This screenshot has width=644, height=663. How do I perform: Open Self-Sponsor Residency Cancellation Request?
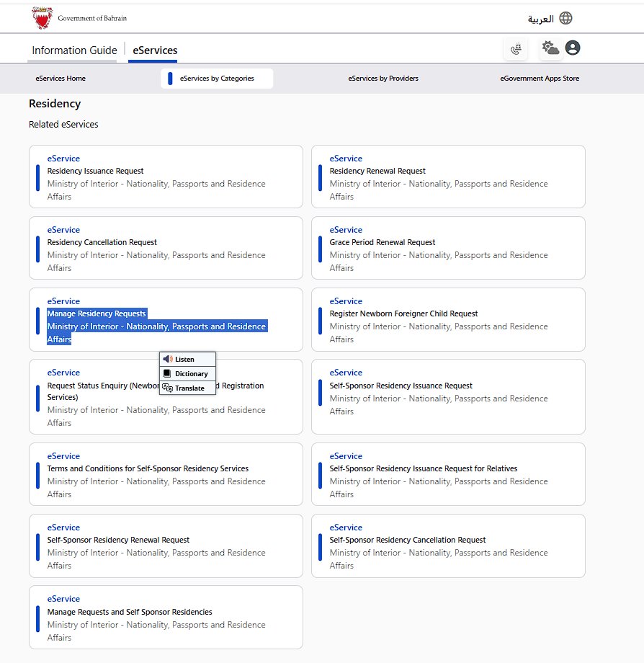[408, 539]
